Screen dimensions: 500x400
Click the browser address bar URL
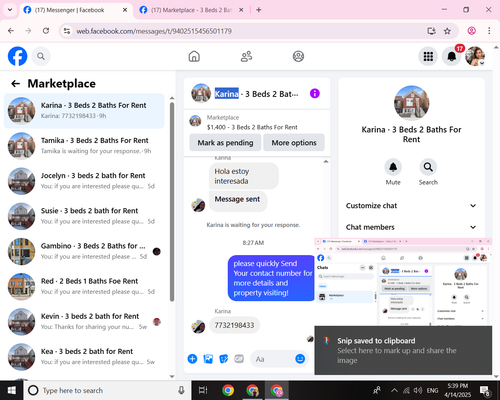pos(154,31)
